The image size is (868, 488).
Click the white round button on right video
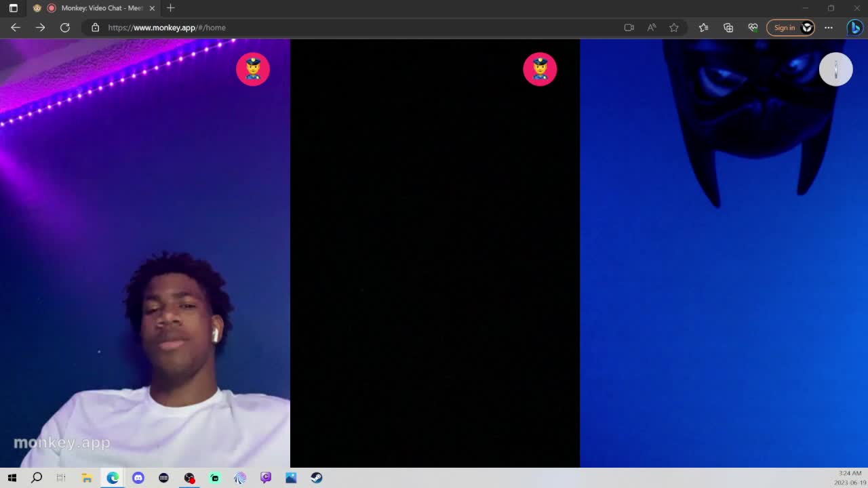click(835, 69)
